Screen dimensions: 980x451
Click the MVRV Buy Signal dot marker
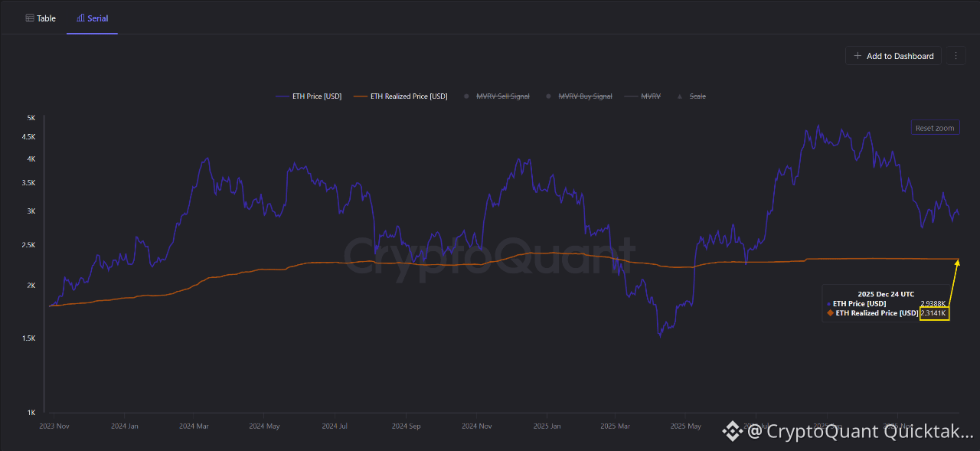tap(547, 96)
